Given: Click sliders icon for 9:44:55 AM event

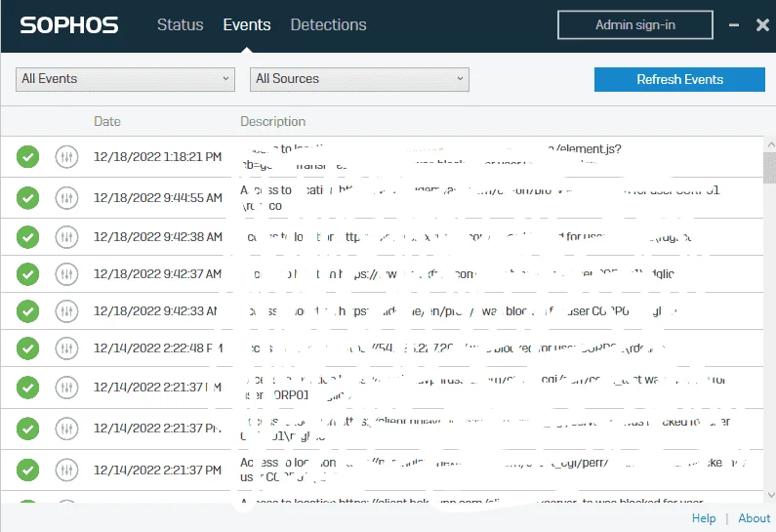Looking at the screenshot, I should point(66,198).
